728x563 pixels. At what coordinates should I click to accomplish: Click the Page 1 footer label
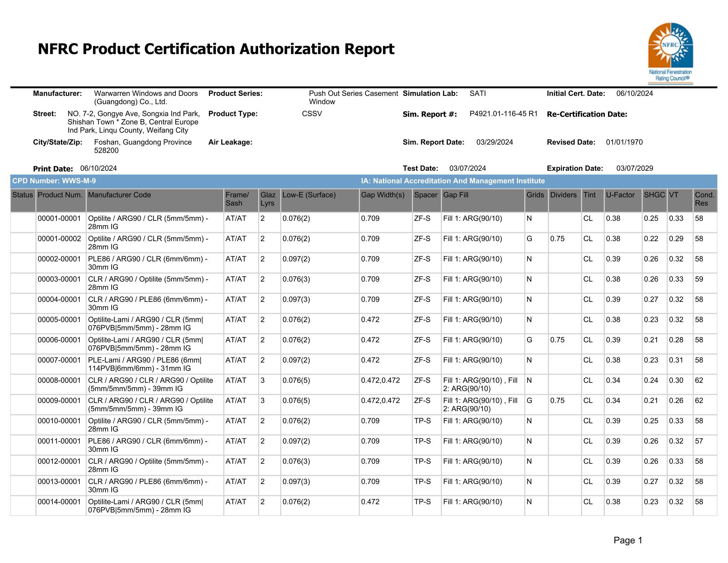pos(628,540)
